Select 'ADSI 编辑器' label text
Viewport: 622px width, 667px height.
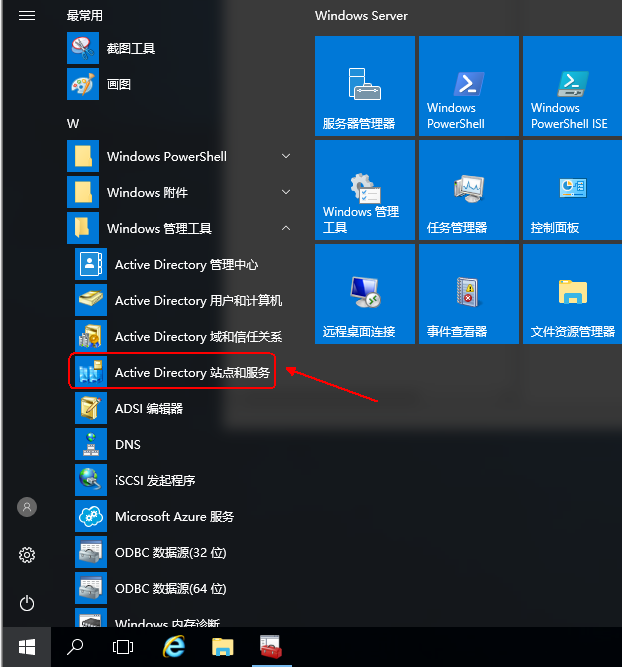(149, 409)
